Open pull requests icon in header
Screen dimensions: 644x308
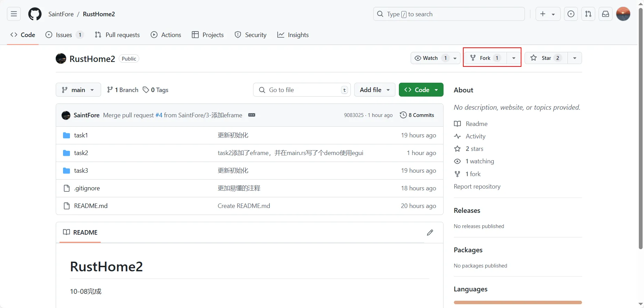point(588,14)
